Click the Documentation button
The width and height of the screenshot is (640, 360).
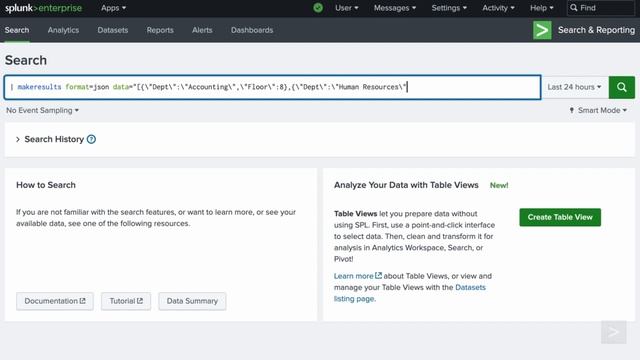coord(55,301)
